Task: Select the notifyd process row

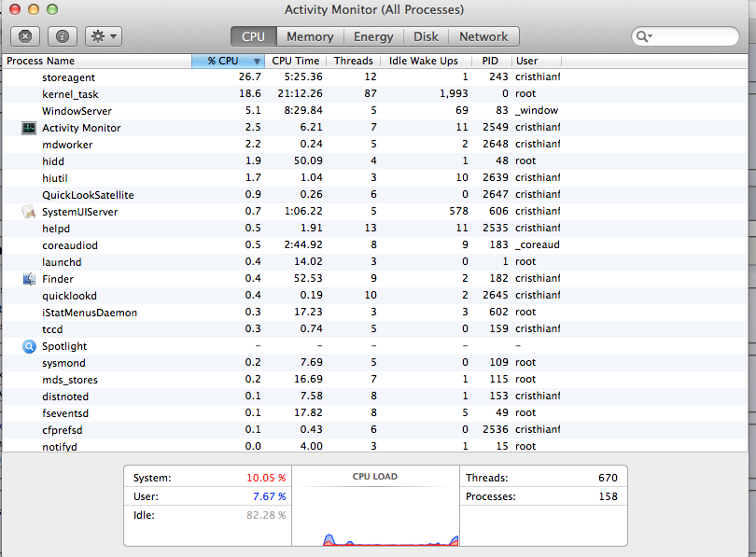Action: tap(375, 446)
